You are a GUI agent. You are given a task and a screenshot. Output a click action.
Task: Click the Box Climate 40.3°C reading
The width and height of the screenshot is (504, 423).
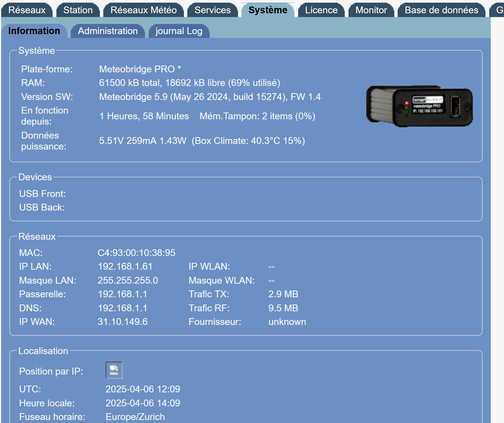click(x=248, y=141)
